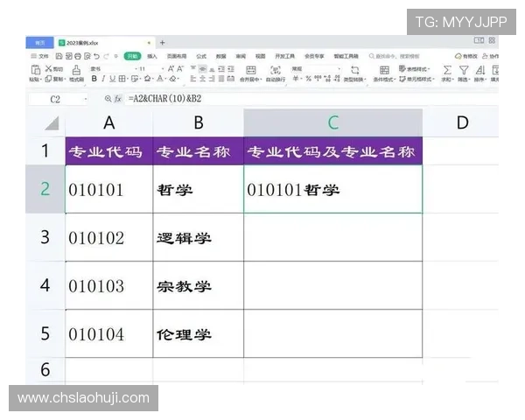
Task: Click the Increase indent icon
Action: tap(231, 69)
